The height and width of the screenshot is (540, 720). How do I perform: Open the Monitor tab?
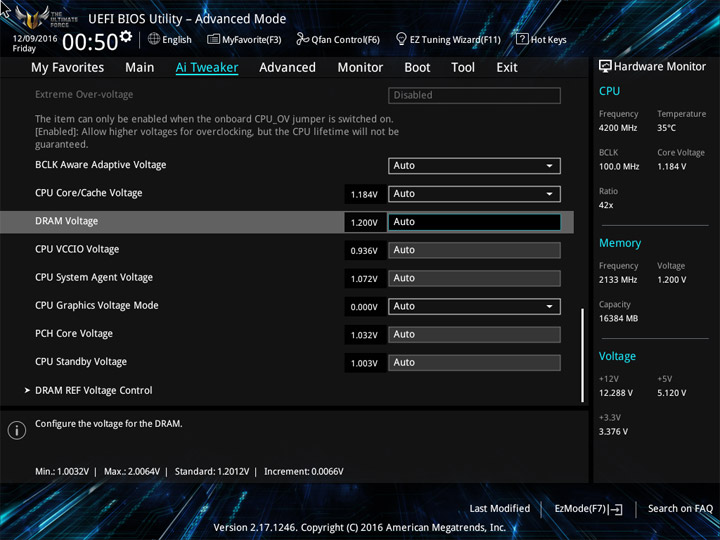pyautogui.click(x=360, y=68)
